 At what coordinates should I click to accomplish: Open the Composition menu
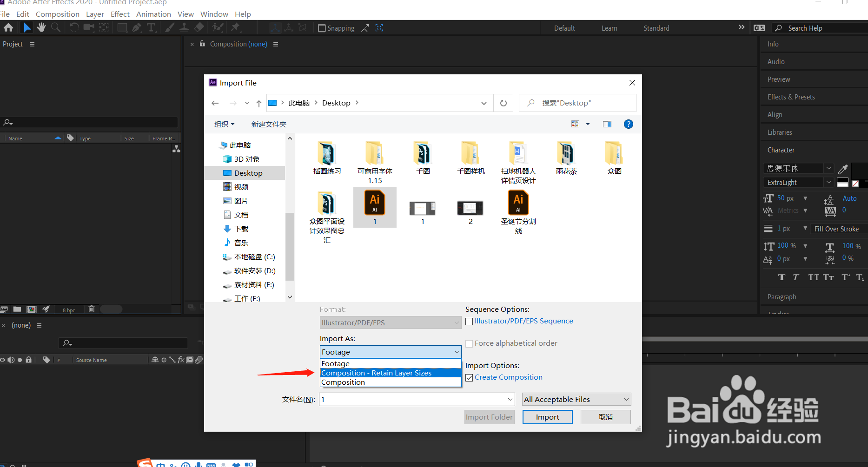[58, 14]
